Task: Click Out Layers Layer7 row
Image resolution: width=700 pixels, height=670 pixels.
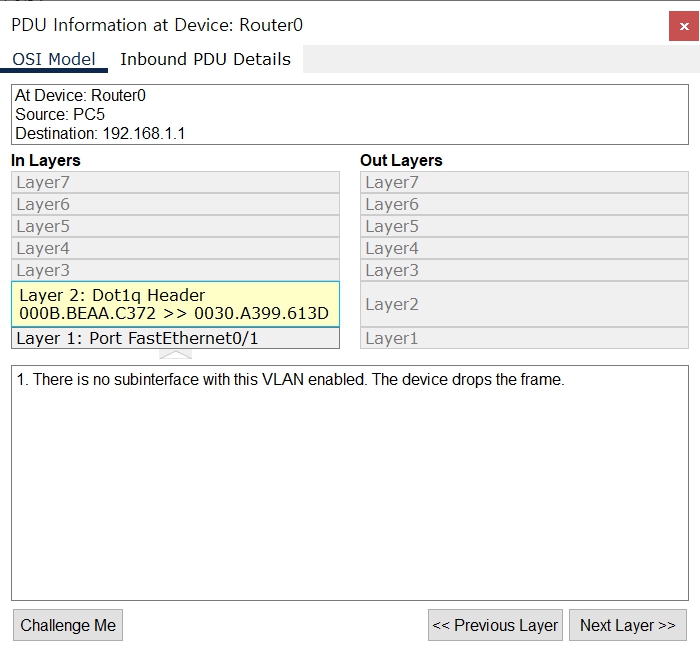Action: (x=525, y=182)
